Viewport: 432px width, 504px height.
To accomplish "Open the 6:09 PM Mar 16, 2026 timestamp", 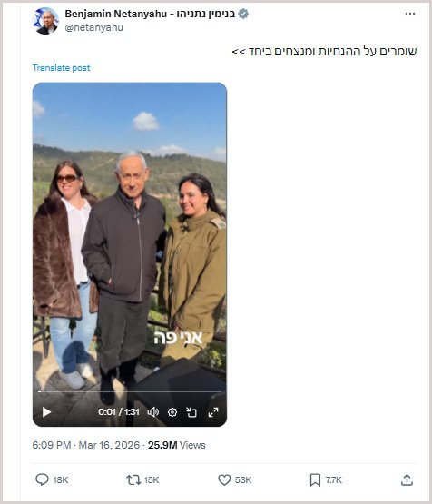I will click(85, 445).
